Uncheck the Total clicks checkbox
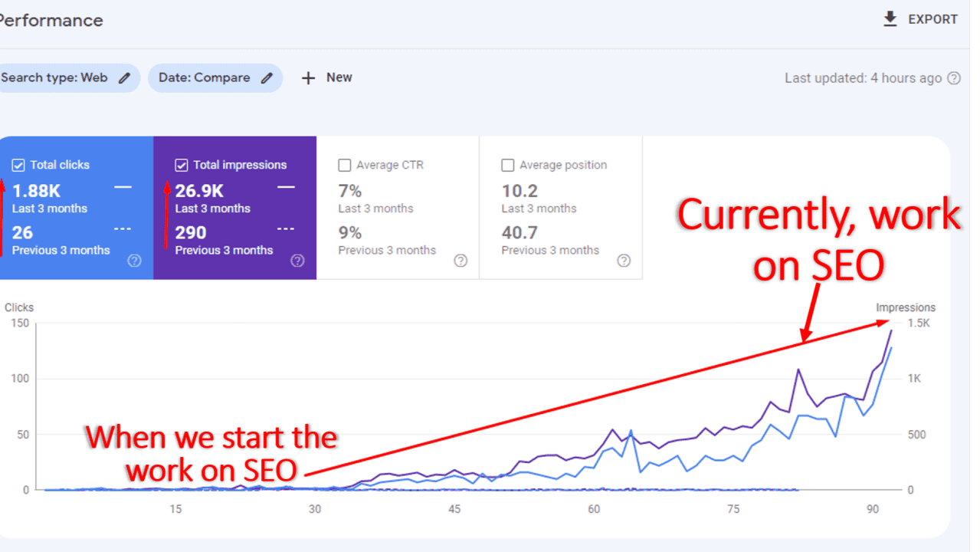This screenshot has width=980, height=552. 18,165
